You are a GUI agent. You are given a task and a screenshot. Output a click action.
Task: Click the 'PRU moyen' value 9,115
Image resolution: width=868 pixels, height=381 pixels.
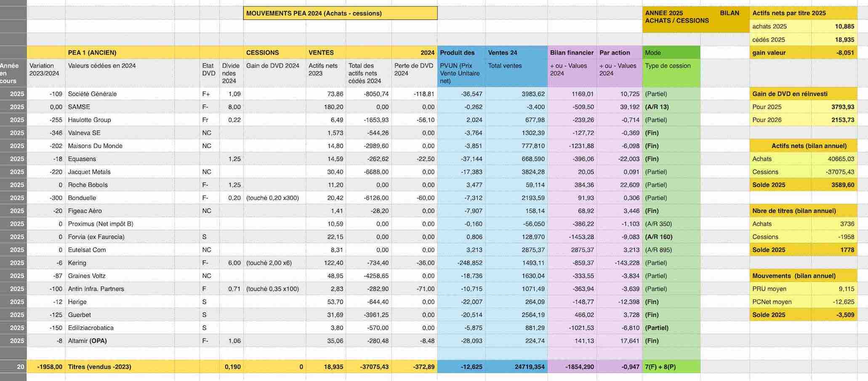click(834, 289)
